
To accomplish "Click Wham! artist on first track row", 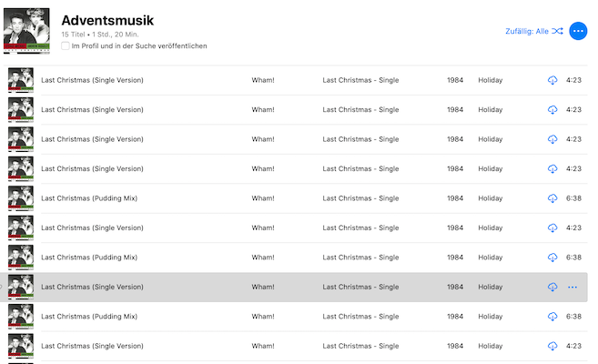I will [x=263, y=80].
